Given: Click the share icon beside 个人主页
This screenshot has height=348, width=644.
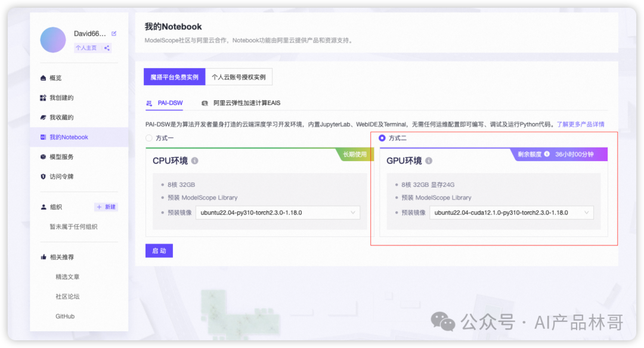Looking at the screenshot, I should tap(107, 48).
